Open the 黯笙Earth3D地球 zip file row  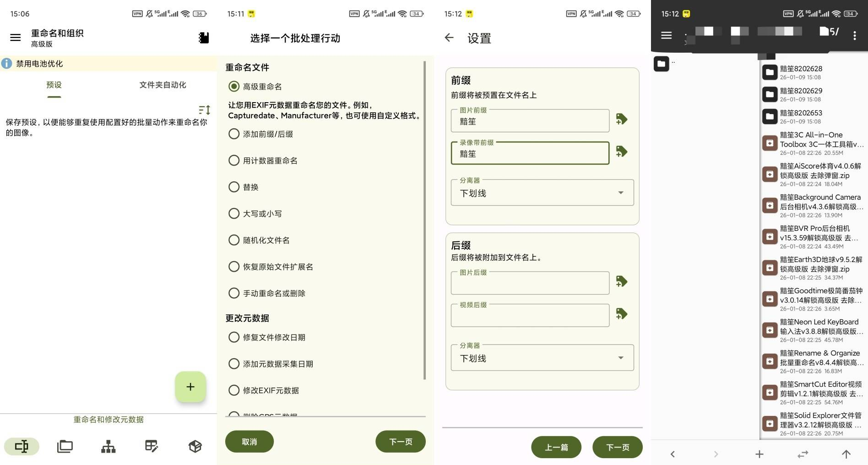tap(814, 268)
